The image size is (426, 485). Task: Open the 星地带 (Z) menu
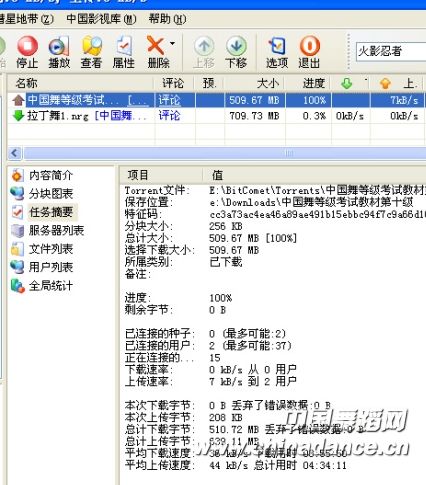point(27,19)
